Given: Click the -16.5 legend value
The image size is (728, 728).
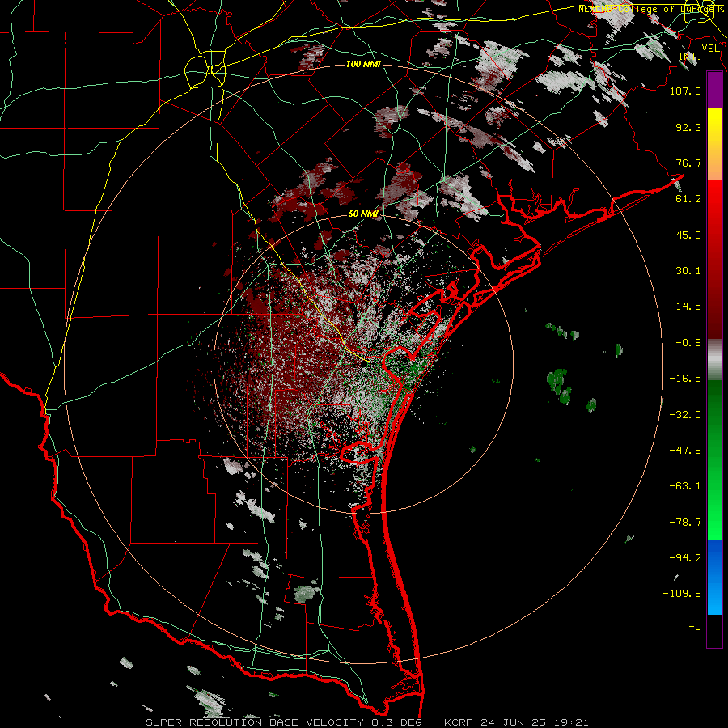Looking at the screenshot, I should pos(685,379).
